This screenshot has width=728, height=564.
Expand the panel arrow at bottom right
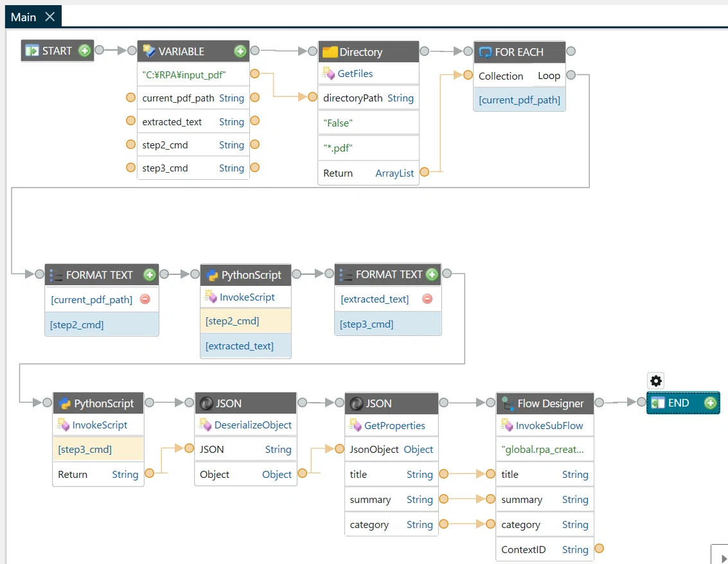pyautogui.click(x=724, y=558)
